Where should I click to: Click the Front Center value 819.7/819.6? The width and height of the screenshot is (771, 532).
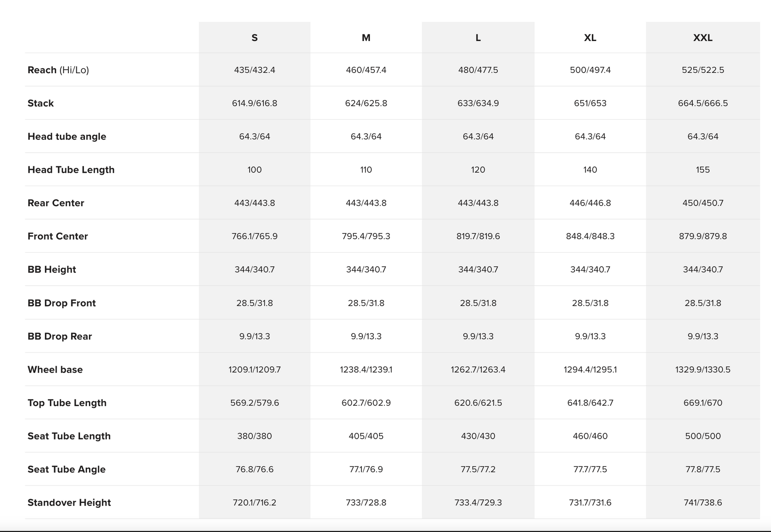478,236
